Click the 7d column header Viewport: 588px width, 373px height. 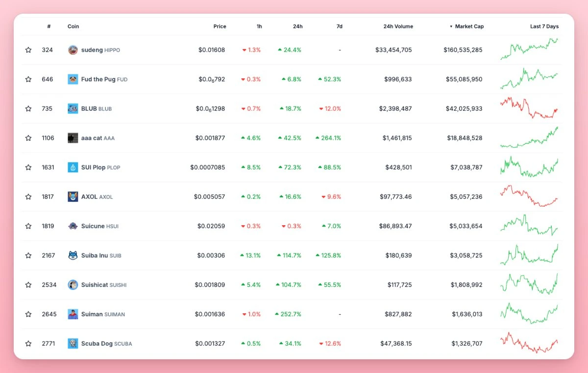click(339, 26)
